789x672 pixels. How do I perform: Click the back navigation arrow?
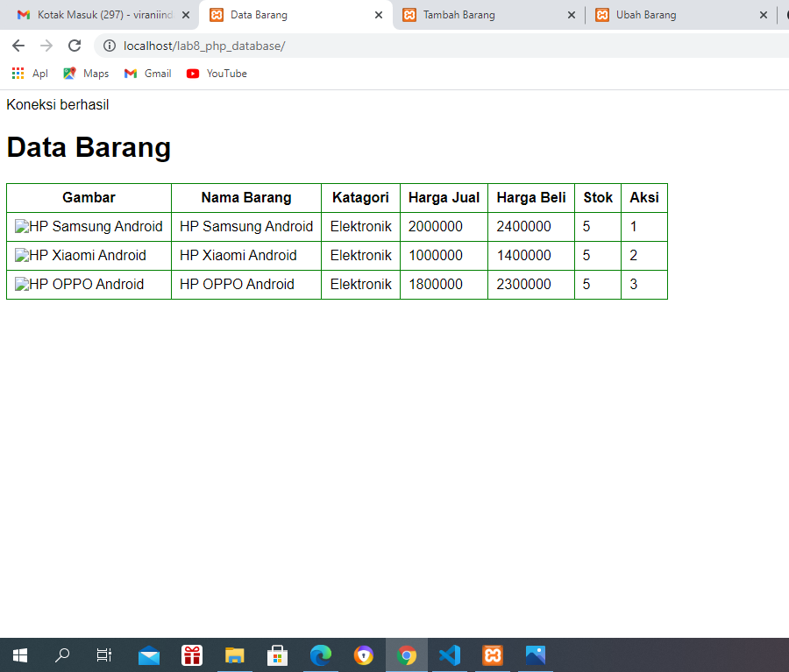[18, 46]
